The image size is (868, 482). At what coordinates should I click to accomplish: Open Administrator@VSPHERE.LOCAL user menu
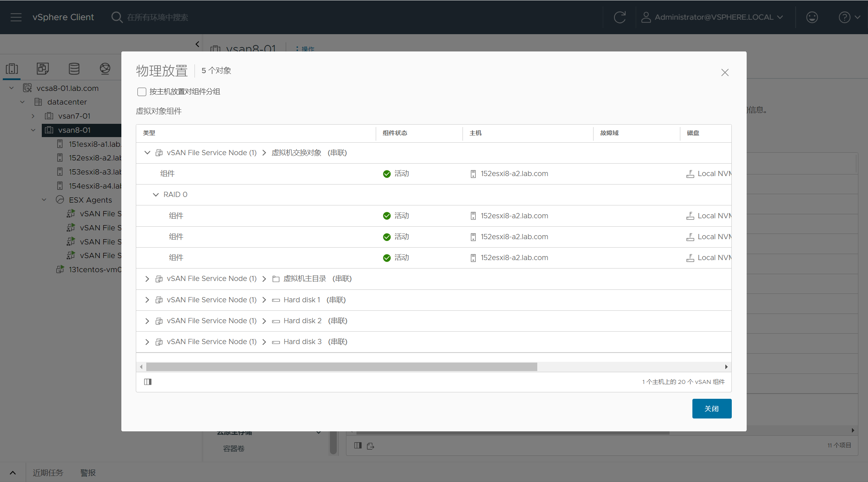[x=712, y=17]
